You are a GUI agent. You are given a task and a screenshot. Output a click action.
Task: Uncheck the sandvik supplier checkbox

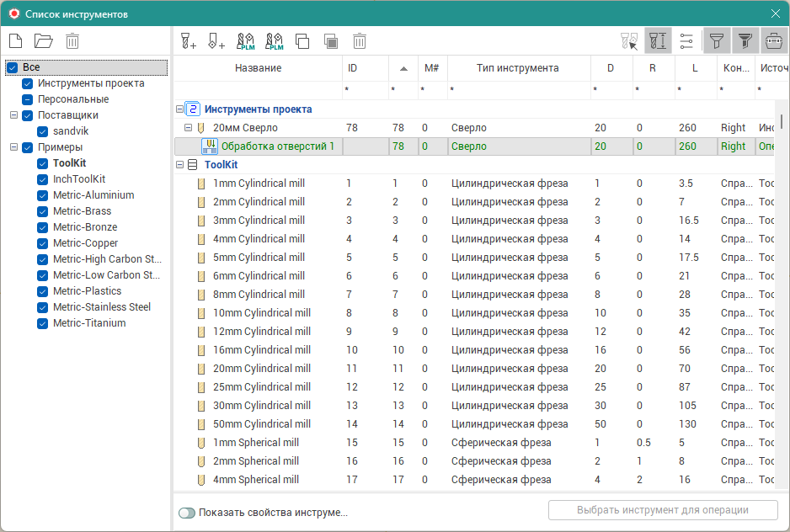tap(43, 131)
